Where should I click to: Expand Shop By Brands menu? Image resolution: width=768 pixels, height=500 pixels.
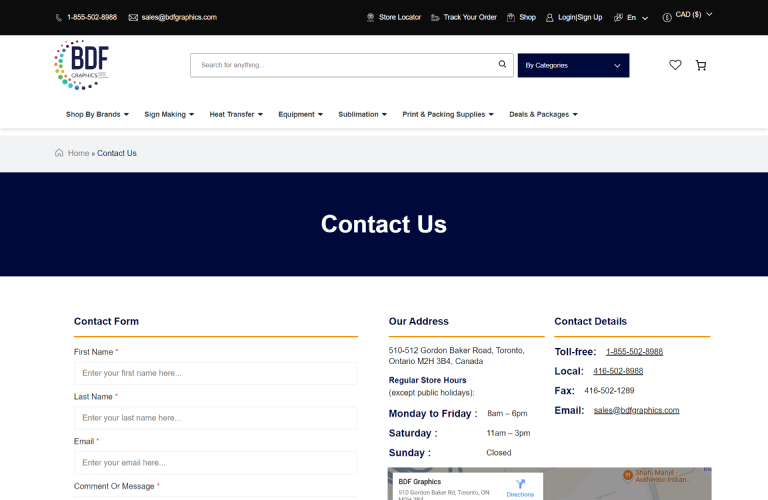click(97, 115)
